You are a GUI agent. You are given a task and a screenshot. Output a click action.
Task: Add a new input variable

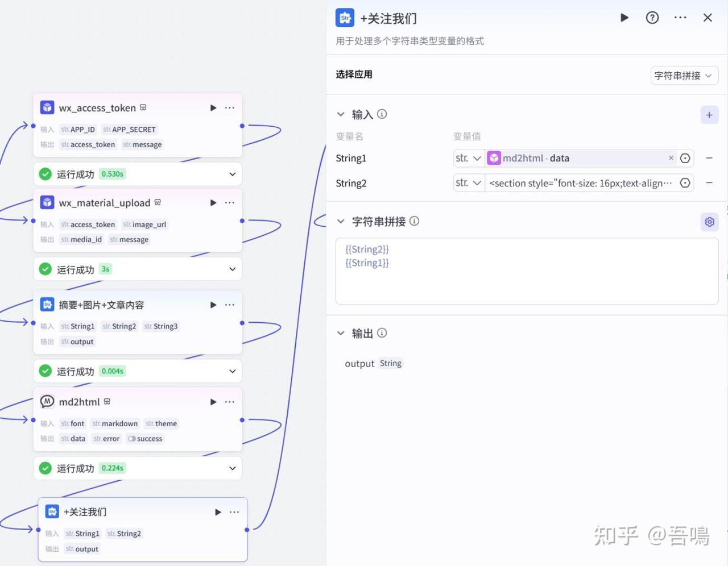click(x=709, y=115)
